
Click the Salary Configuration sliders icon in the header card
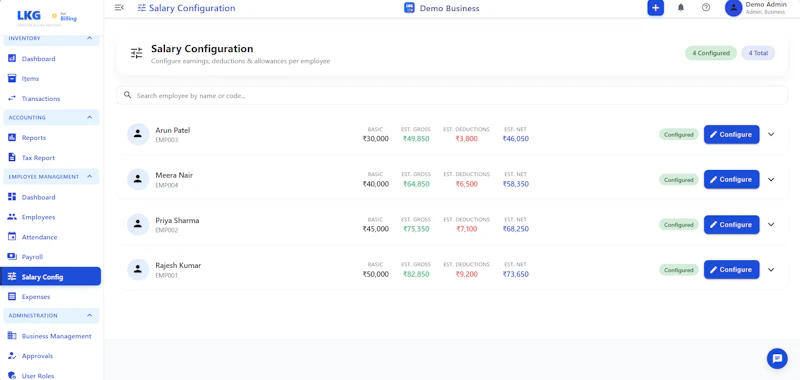pyautogui.click(x=137, y=53)
